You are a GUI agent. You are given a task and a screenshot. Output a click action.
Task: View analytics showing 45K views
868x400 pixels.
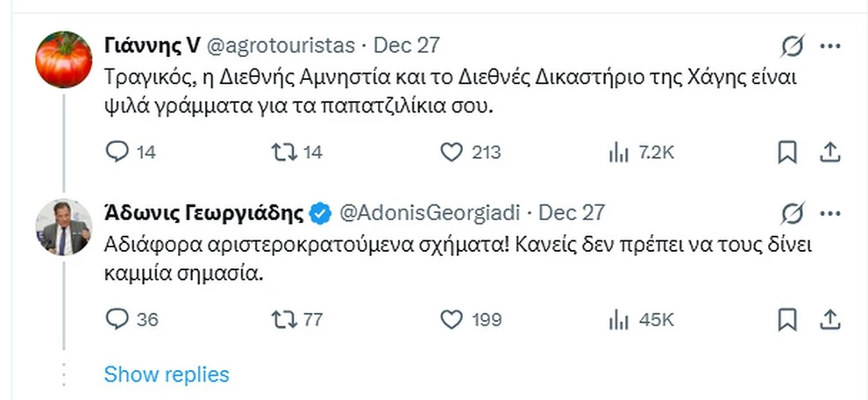619,319
